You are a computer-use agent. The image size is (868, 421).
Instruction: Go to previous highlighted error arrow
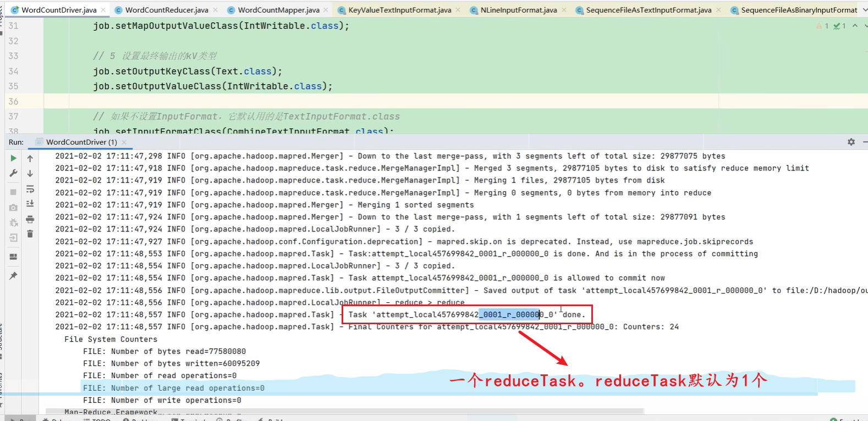click(x=855, y=26)
